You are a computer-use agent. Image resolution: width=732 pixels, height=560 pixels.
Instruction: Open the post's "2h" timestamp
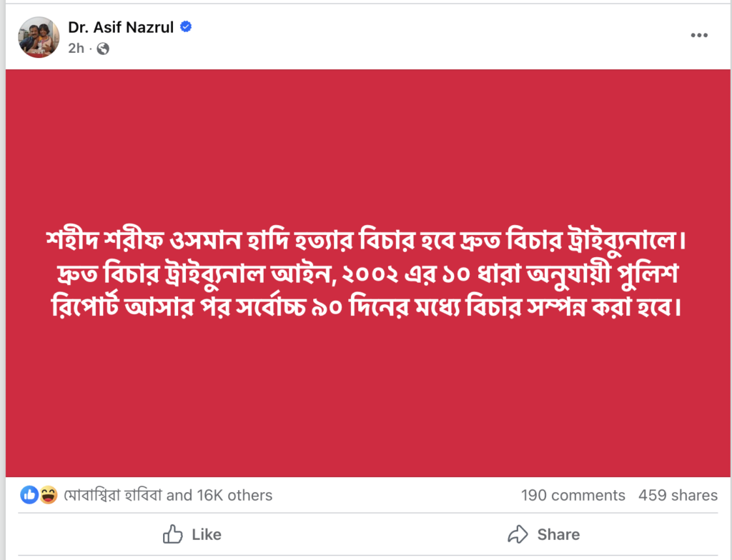click(x=76, y=49)
